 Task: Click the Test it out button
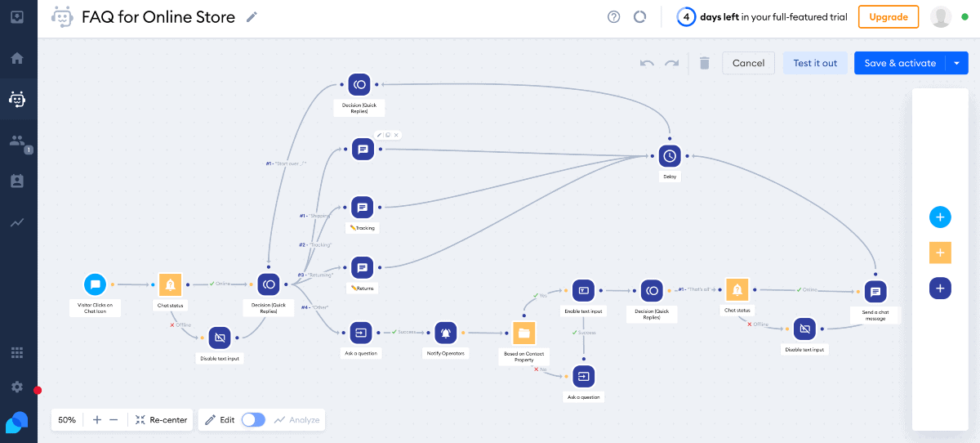tap(815, 63)
